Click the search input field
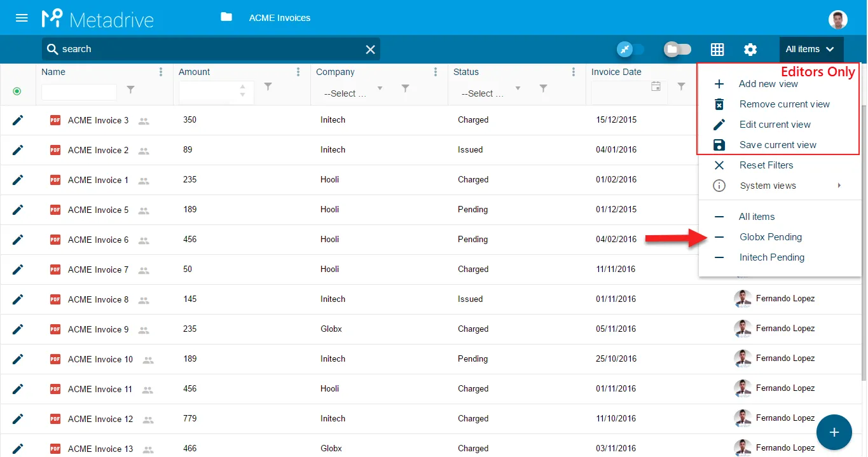This screenshot has height=457, width=868. [x=211, y=49]
